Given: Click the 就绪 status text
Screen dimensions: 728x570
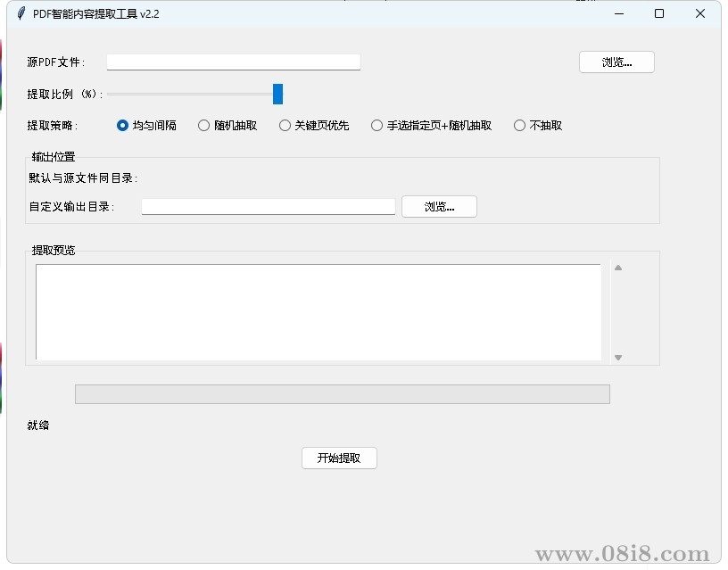Looking at the screenshot, I should [x=38, y=425].
